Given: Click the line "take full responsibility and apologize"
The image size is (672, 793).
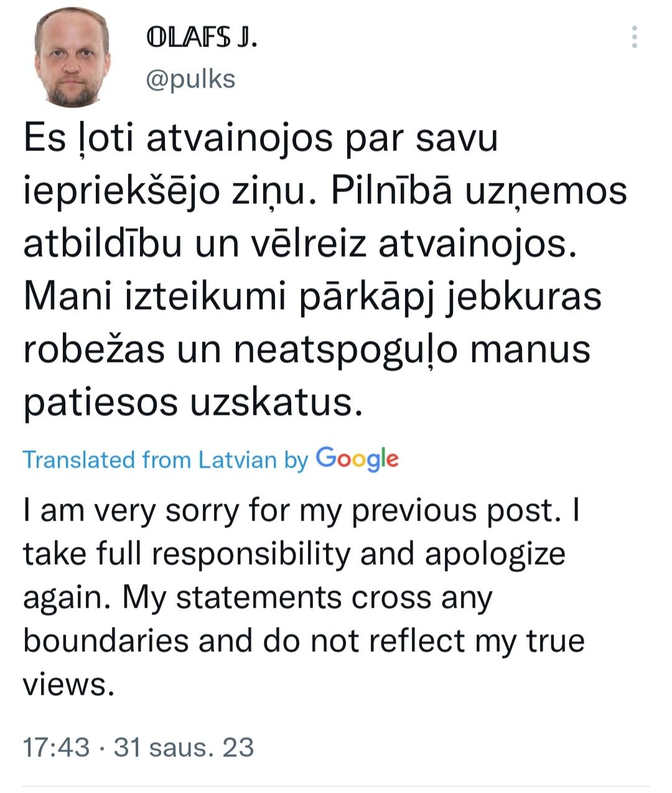Looking at the screenshot, I should coord(294,554).
